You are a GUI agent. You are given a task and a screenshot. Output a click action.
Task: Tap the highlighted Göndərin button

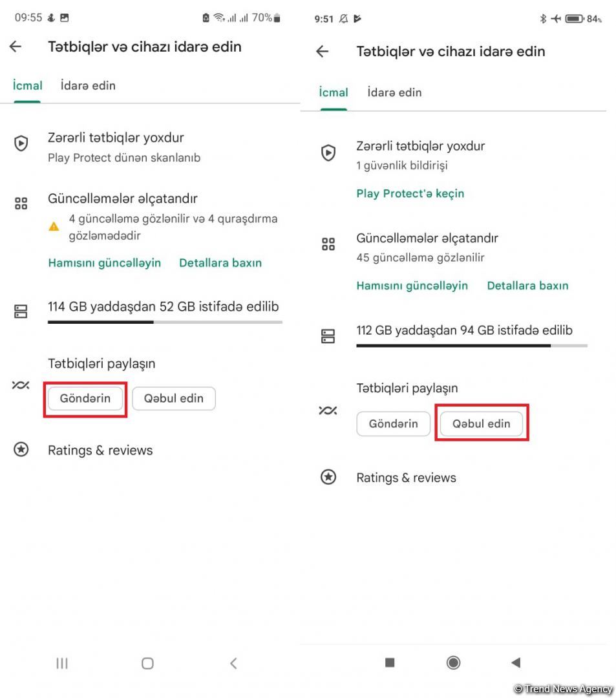(85, 399)
